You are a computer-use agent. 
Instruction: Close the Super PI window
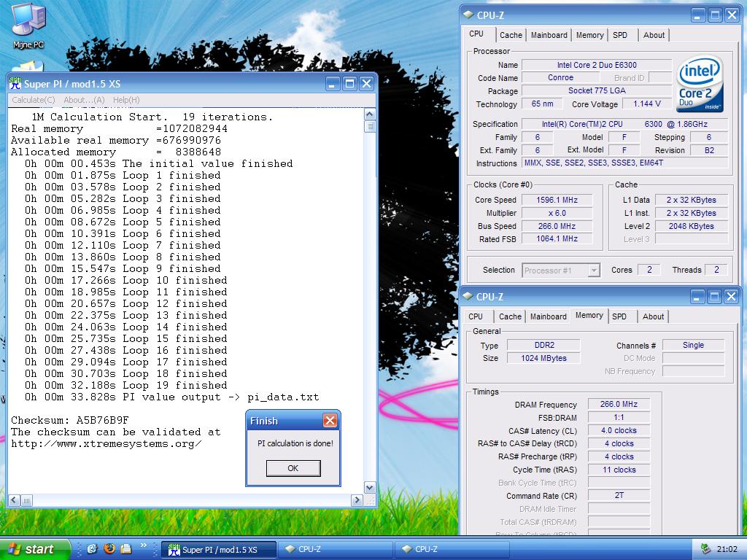366,84
